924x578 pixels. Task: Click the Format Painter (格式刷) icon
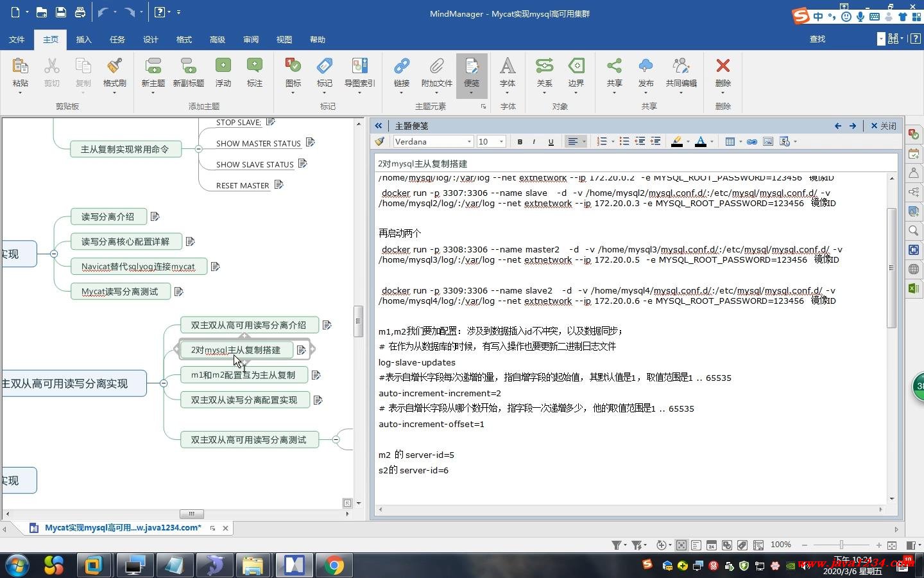[x=114, y=66]
